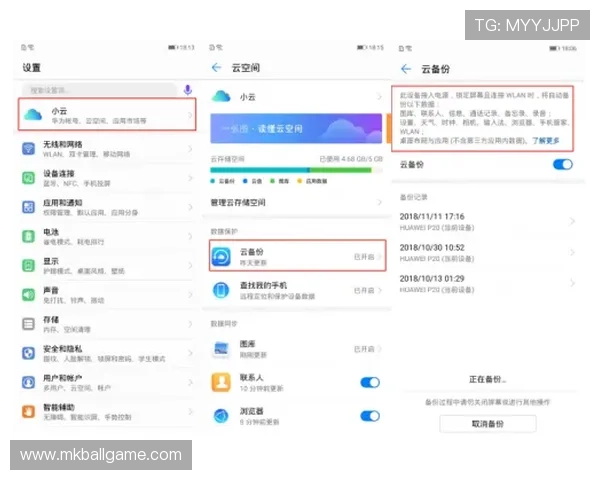Open 电池 settings label
This screenshot has width=600, height=480.
(x=51, y=232)
